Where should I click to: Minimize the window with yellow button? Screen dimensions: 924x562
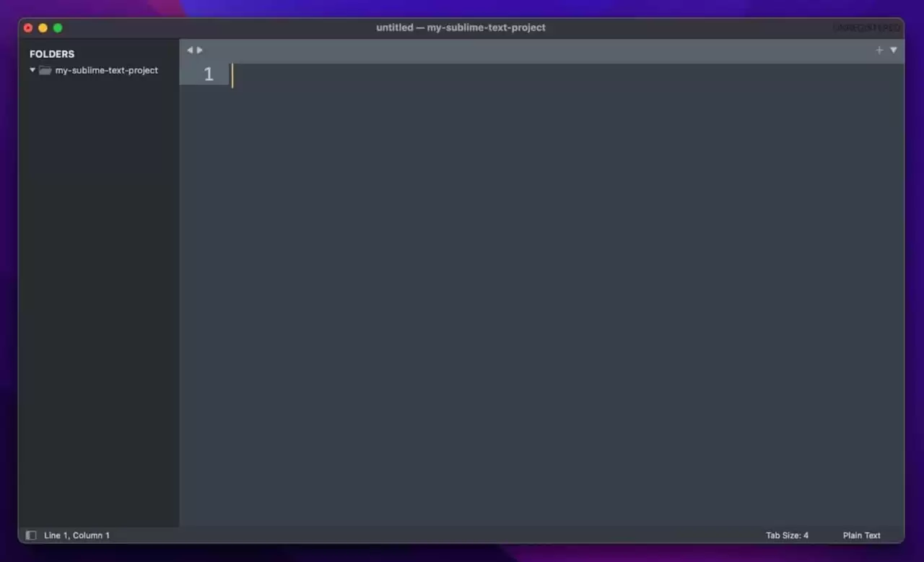click(43, 28)
